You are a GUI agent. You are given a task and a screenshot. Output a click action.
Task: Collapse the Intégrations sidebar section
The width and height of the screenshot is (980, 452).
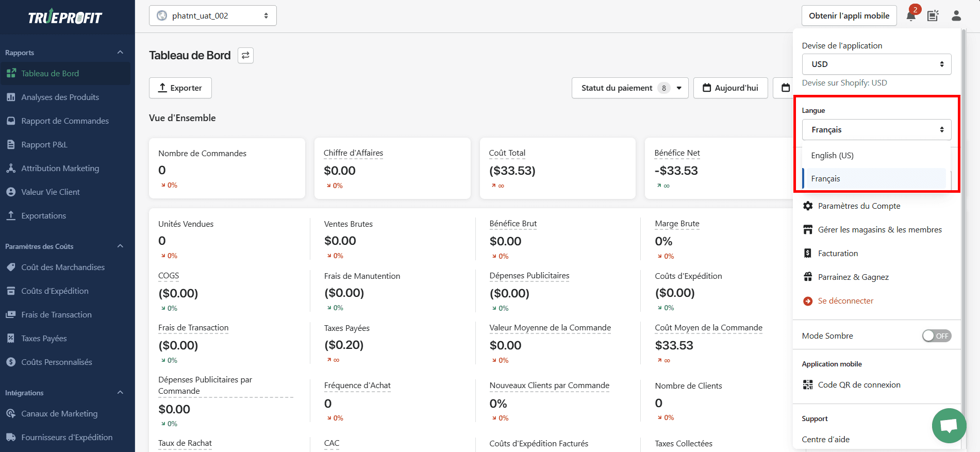(x=120, y=393)
